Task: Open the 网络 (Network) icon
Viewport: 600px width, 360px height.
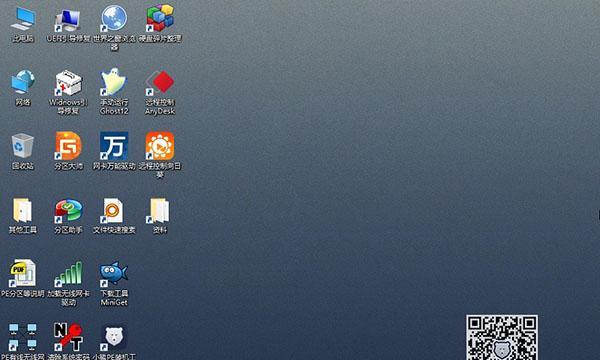Action: (23, 82)
